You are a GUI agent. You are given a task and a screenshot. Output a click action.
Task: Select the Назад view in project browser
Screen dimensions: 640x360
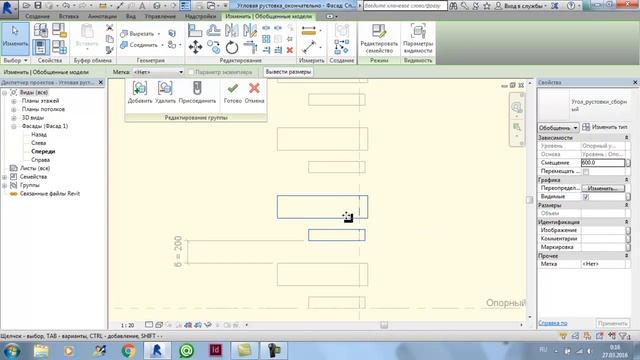click(x=39, y=134)
